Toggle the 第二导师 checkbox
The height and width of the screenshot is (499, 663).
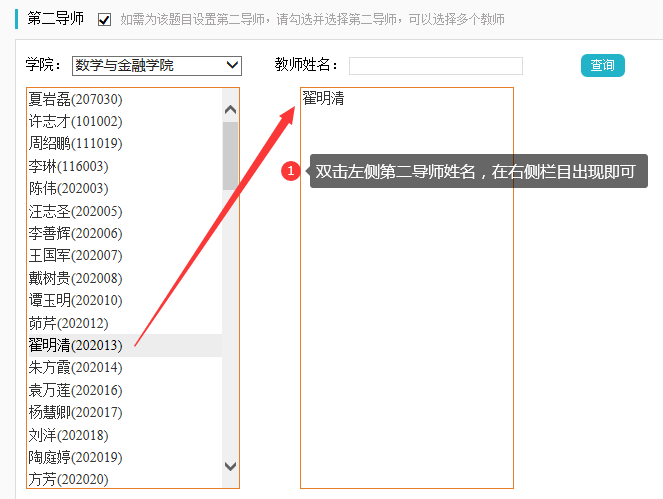(x=105, y=20)
